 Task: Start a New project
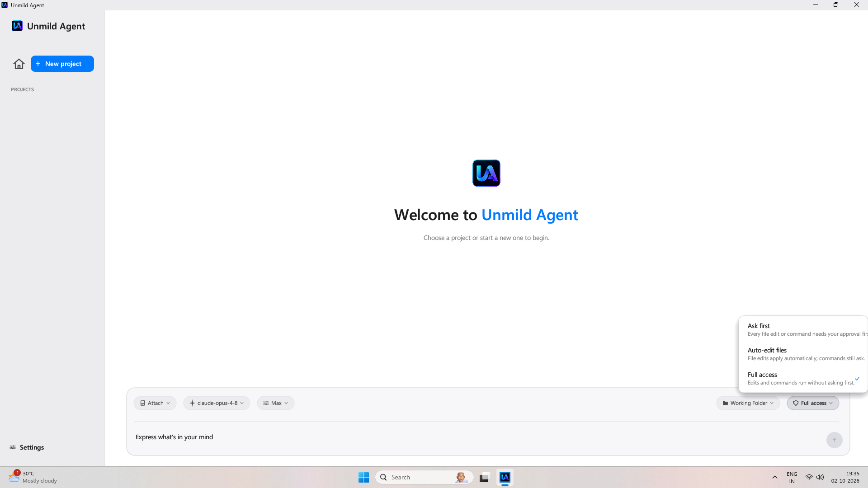coord(62,64)
